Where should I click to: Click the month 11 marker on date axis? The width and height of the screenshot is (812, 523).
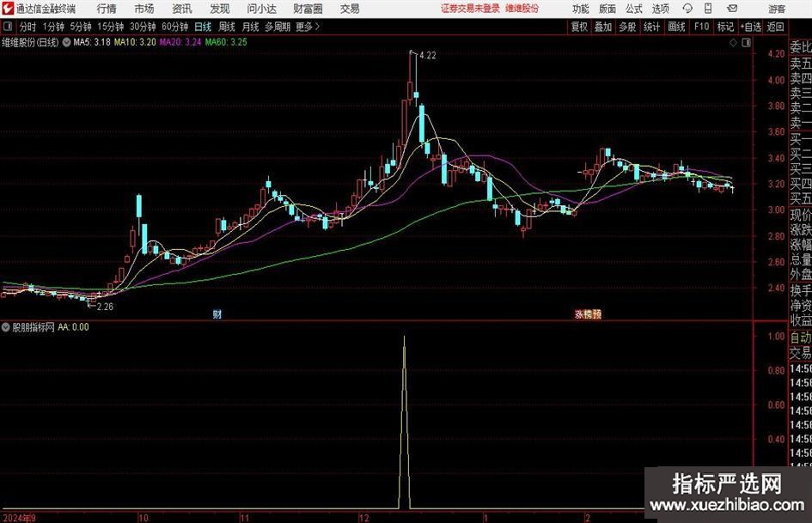[x=244, y=518]
